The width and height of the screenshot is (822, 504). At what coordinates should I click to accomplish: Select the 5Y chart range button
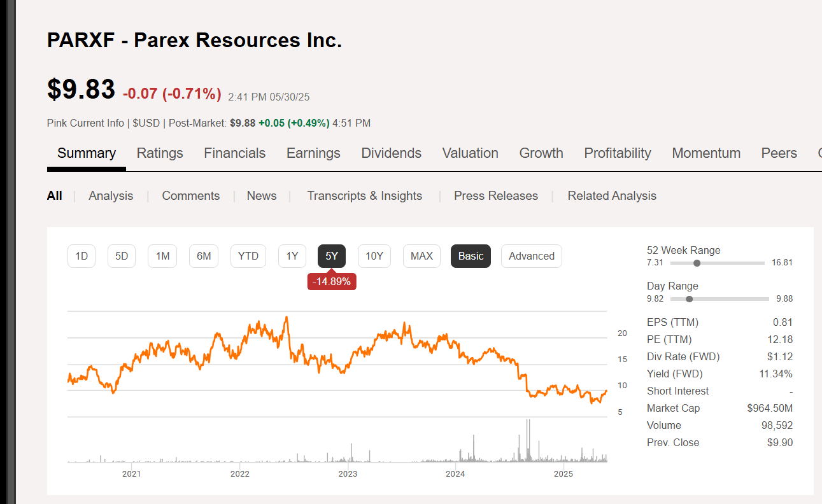[331, 256]
